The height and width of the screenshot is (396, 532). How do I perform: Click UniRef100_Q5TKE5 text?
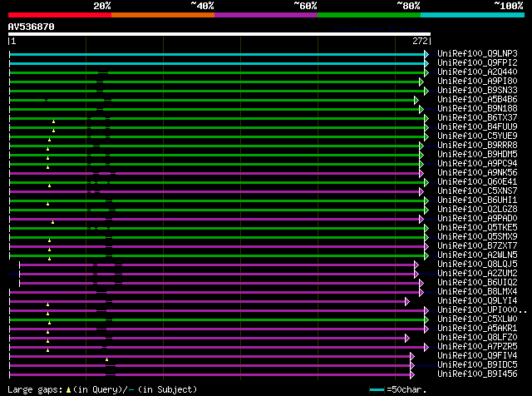(x=477, y=228)
